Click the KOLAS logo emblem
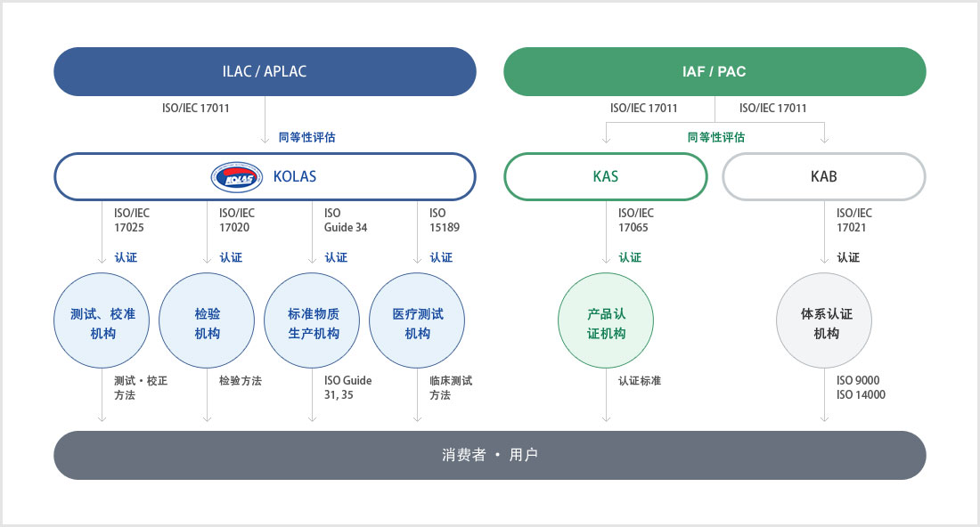Image resolution: width=980 pixels, height=527 pixels. pyautogui.click(x=237, y=177)
